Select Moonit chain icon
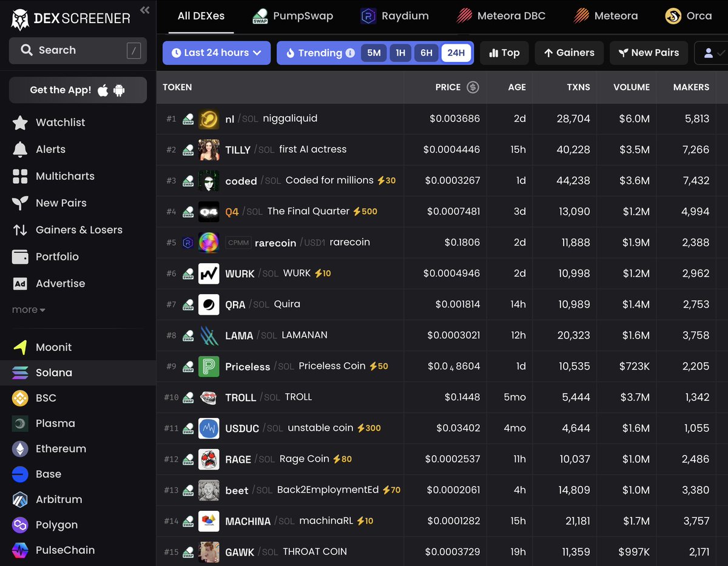 coord(20,347)
